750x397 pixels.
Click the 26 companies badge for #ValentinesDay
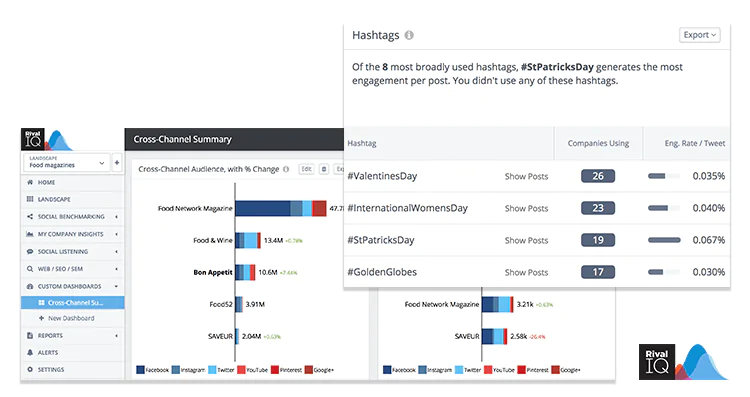(598, 176)
